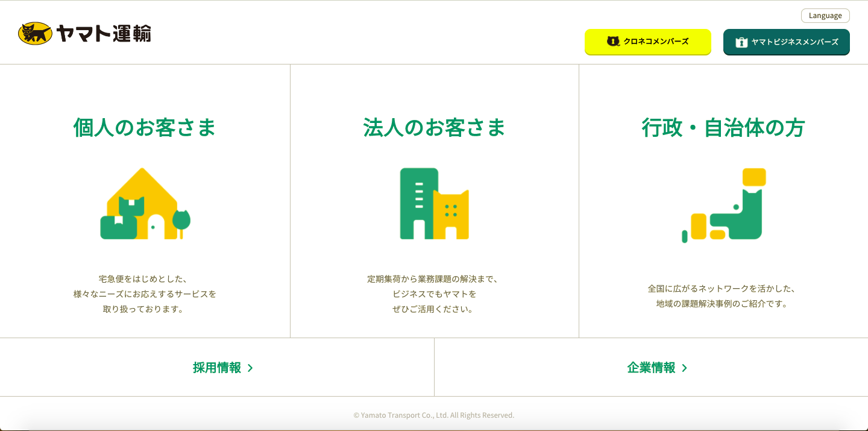Select the 法人のお客さま heading
This screenshot has height=431, width=868.
pos(434,128)
